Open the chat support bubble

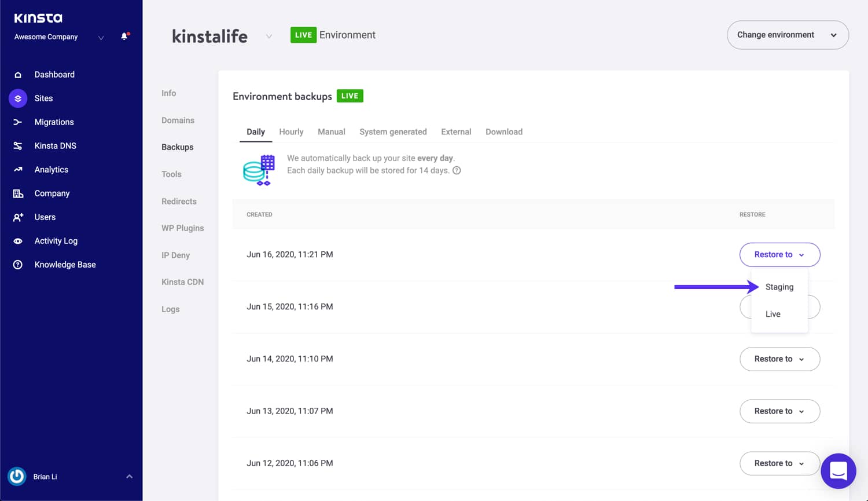[838, 471]
